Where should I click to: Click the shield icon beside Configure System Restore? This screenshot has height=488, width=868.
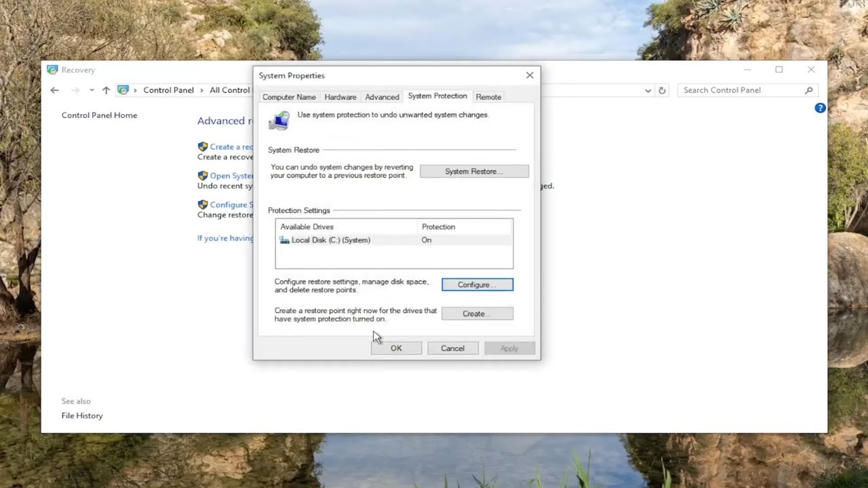click(203, 205)
